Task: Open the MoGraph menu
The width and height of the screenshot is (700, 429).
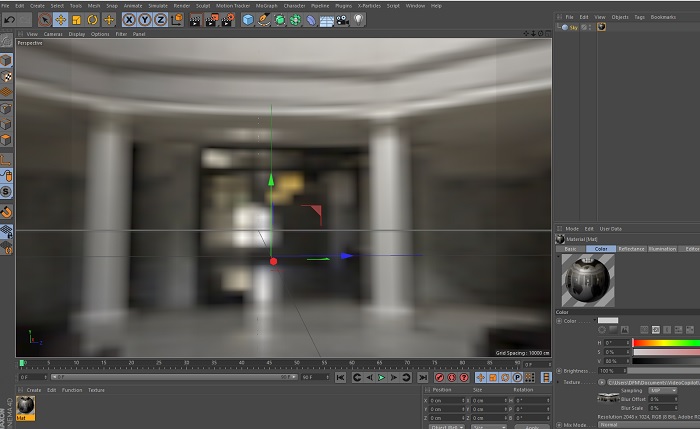Action: coord(267,6)
